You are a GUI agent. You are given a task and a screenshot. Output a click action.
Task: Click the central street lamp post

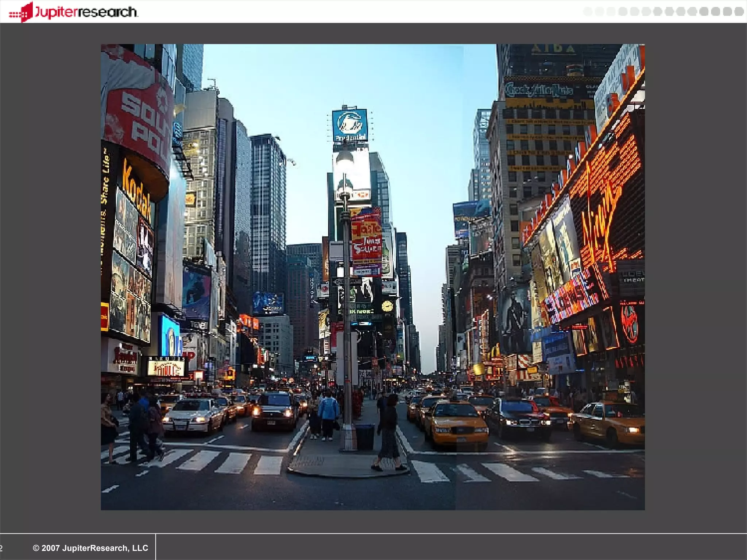click(x=347, y=310)
